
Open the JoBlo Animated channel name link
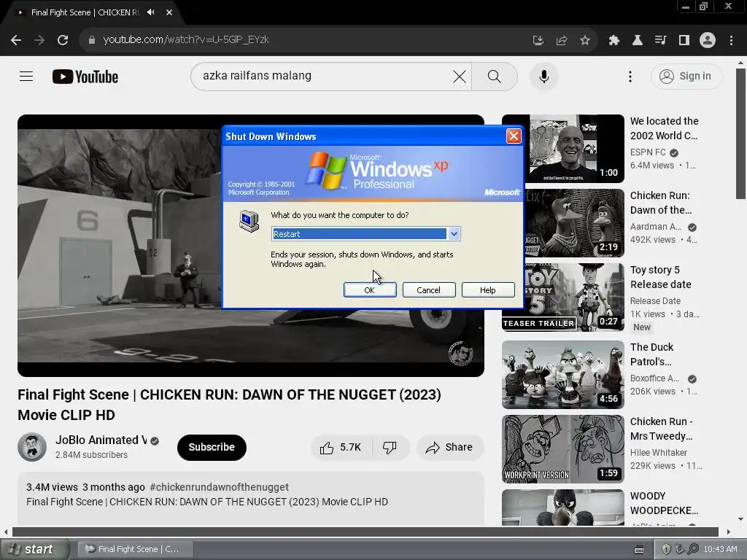point(101,440)
